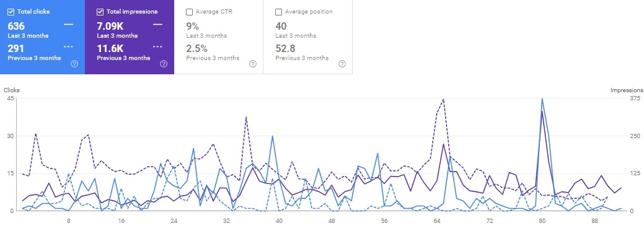Click the Impressions axis title

[627, 90]
